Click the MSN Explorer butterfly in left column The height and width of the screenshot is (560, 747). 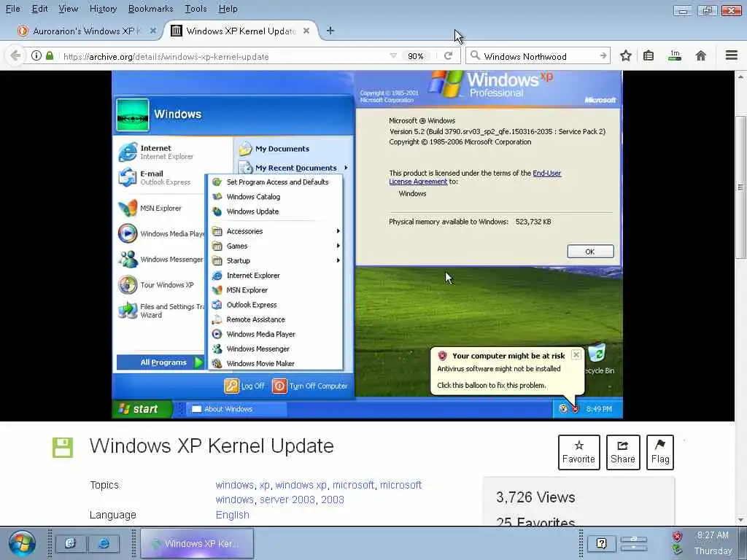click(128, 208)
